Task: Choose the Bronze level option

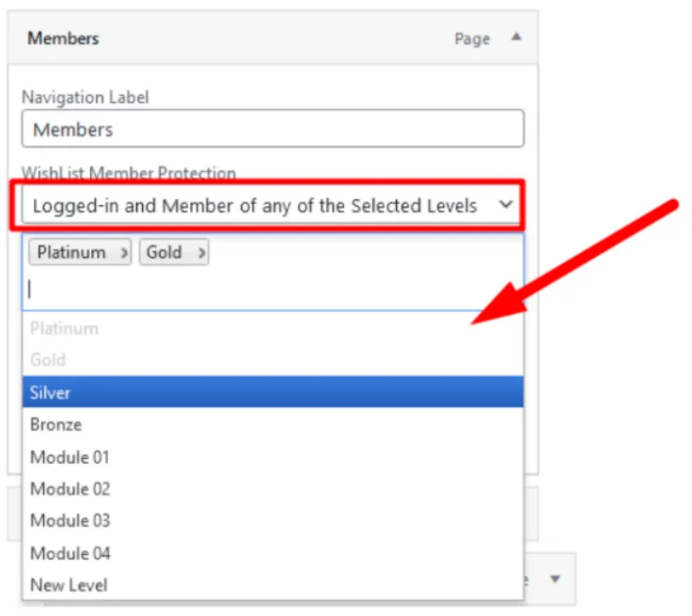Action: tap(273, 424)
